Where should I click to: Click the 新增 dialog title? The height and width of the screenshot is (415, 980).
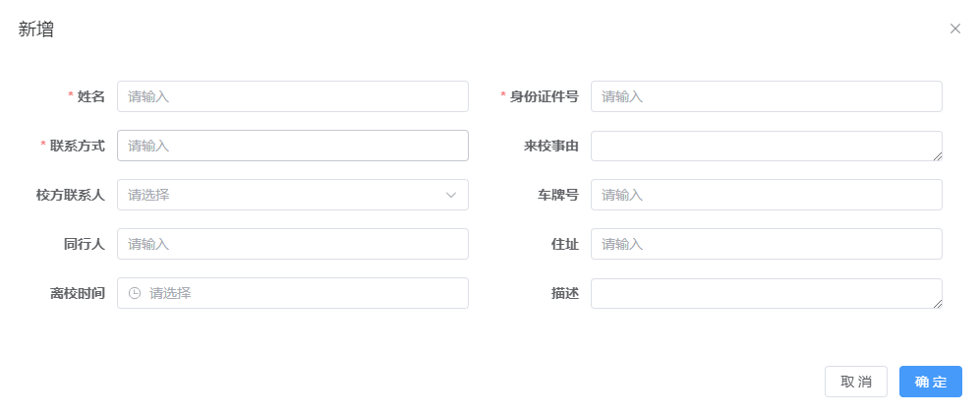pyautogui.click(x=36, y=30)
